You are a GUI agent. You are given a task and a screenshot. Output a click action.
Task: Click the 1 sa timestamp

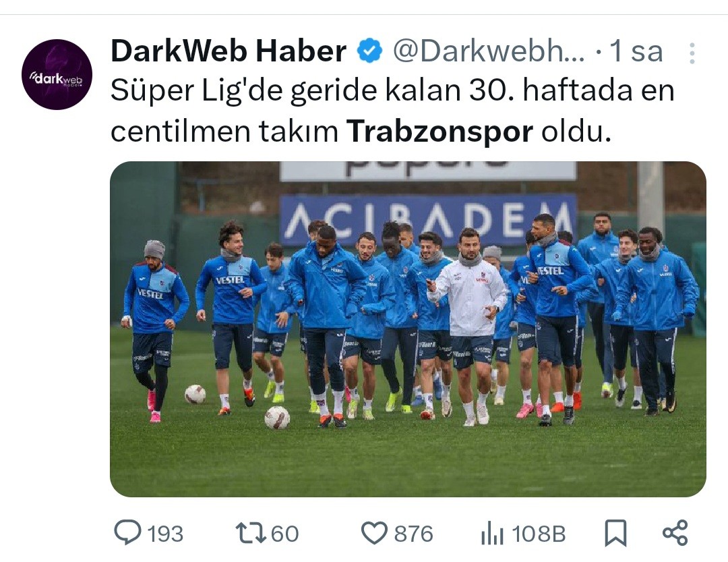point(636,51)
